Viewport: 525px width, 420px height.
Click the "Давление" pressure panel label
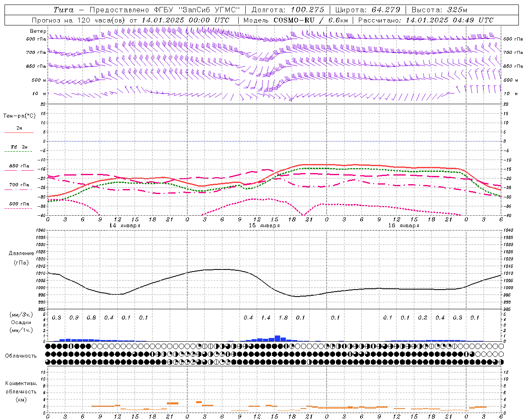tap(21, 253)
